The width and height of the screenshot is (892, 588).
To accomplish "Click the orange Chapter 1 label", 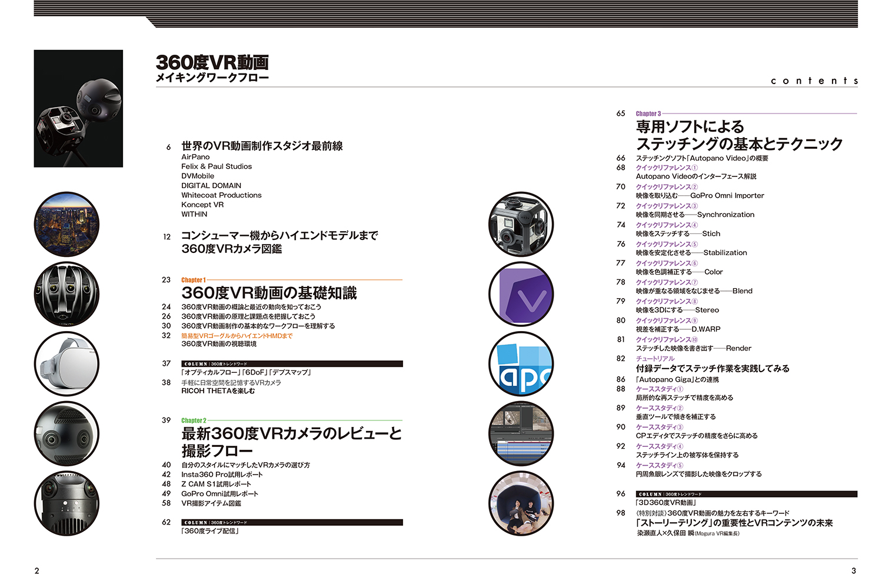I will (x=193, y=280).
